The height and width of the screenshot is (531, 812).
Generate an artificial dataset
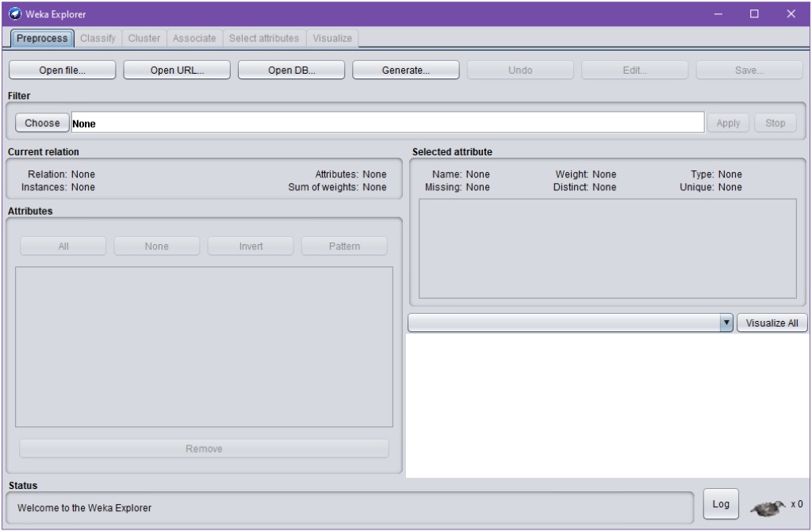(406, 70)
